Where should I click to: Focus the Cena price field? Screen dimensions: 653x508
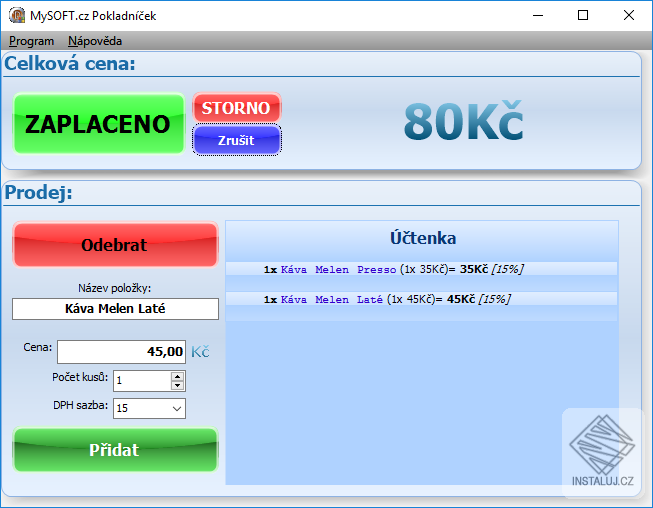[x=122, y=352]
